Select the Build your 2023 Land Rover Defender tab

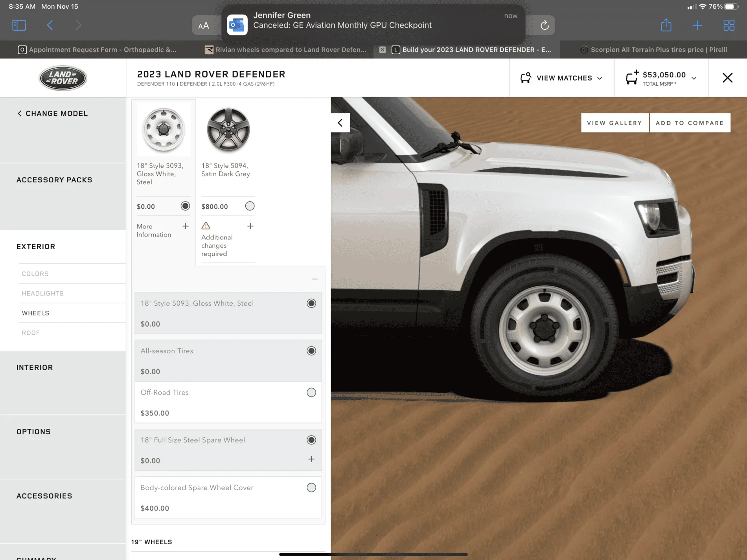[x=472, y=50]
